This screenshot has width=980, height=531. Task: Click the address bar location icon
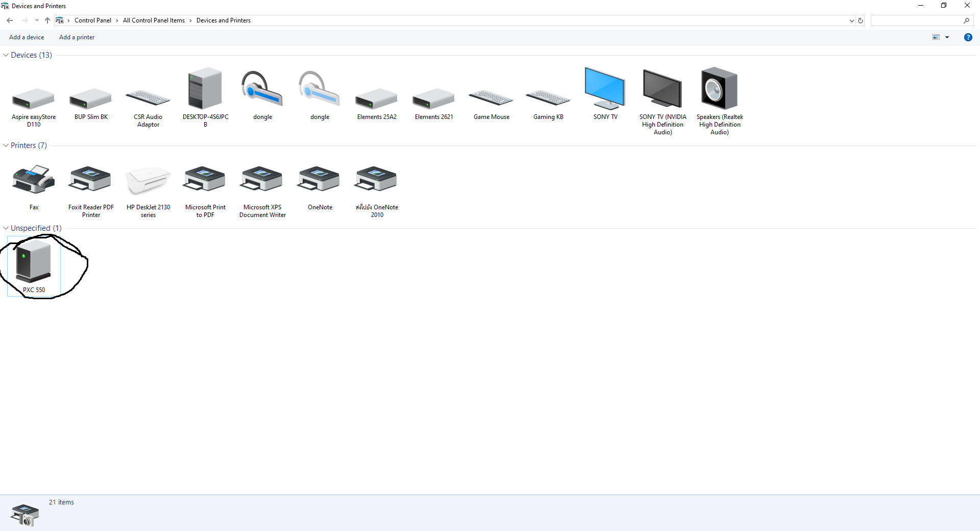60,20
